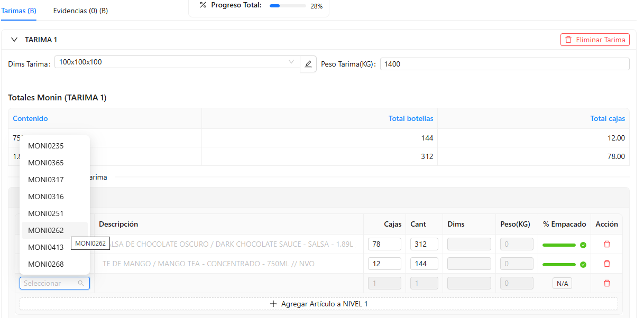Click green check icon in DARK CHOCOLATE SAUCE row
644x318 pixels.
point(583,245)
